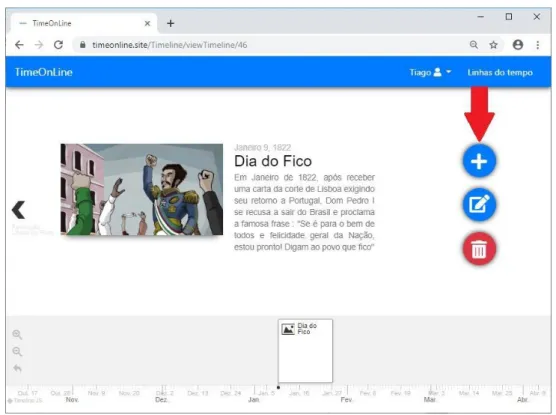
Task: Click the Fev. label on time axis
Action: (x=347, y=400)
